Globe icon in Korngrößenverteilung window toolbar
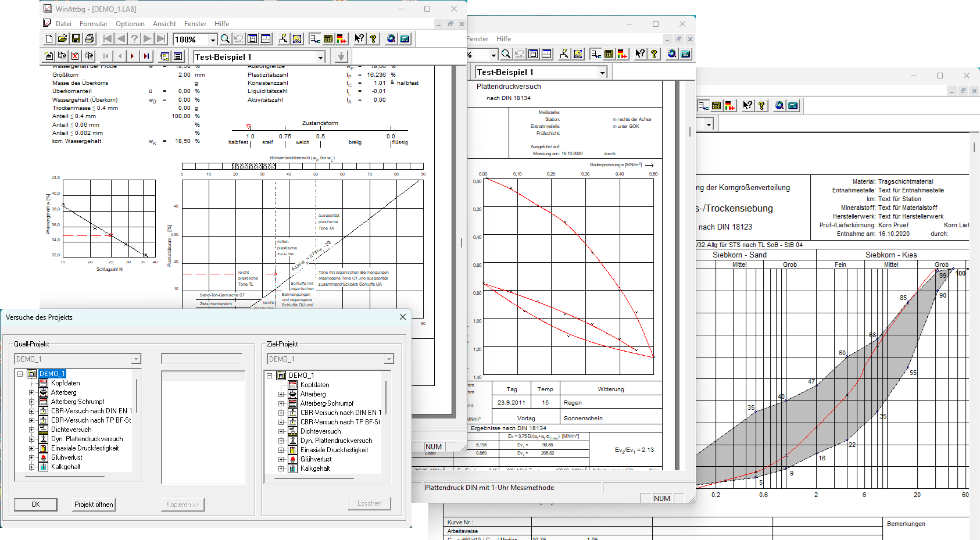Screen dimensions: 980x540 click(779, 106)
